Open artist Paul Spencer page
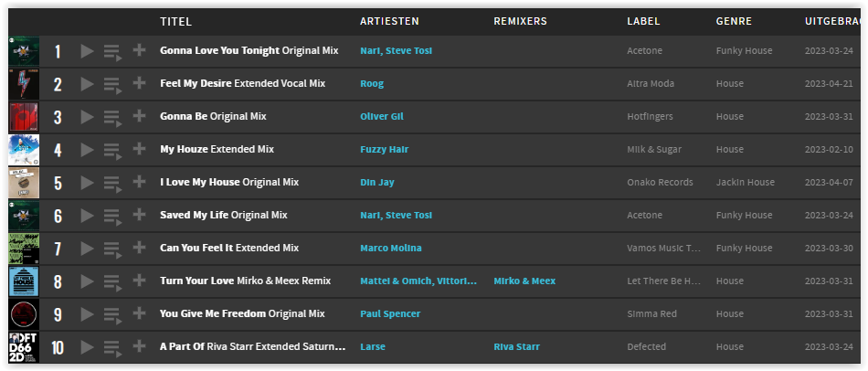The height and width of the screenshot is (371, 868). point(390,314)
